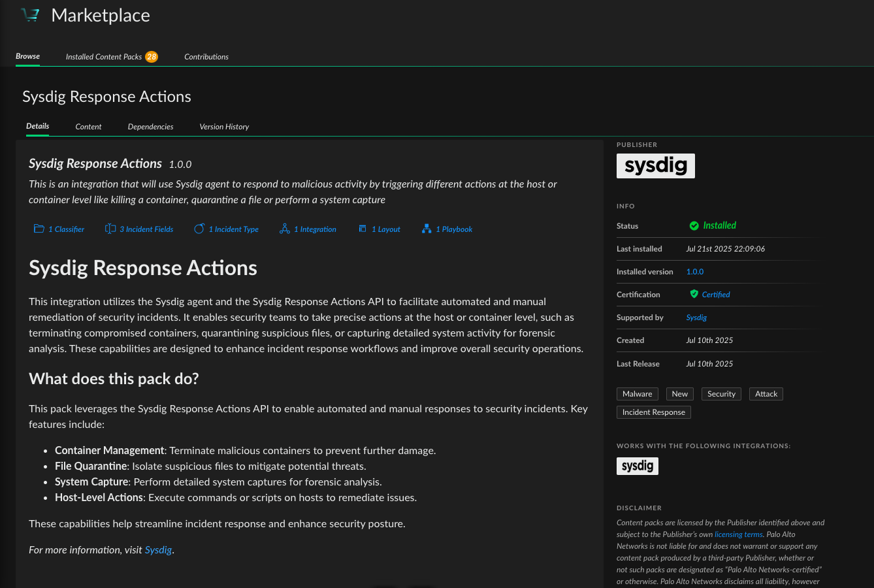Click the 28 installed packs badge

(x=152, y=57)
